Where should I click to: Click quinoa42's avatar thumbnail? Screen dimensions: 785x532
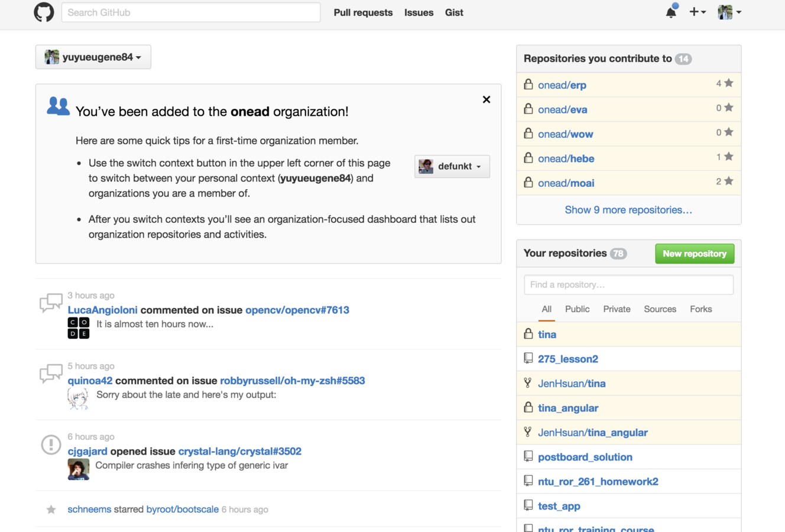(x=79, y=399)
